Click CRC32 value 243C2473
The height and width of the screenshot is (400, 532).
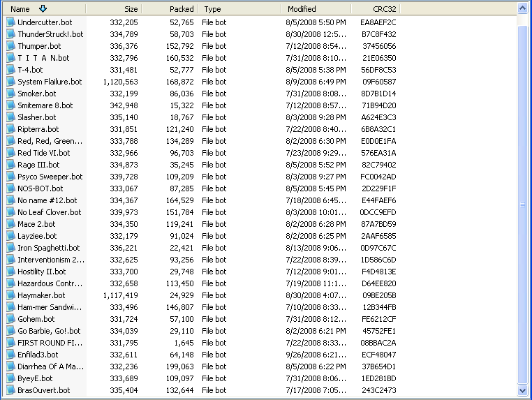[x=378, y=390]
